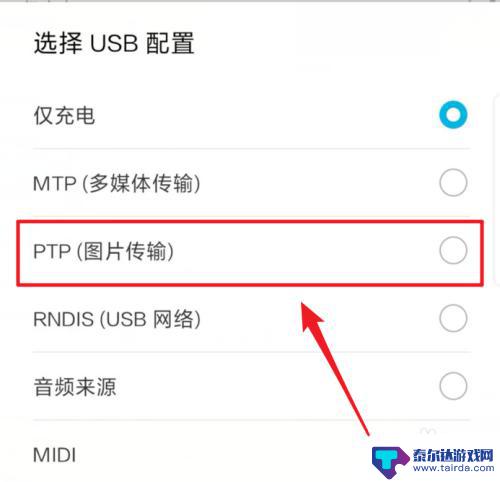Choose the MTP radio button
This screenshot has height=482, width=500.
pos(453,183)
